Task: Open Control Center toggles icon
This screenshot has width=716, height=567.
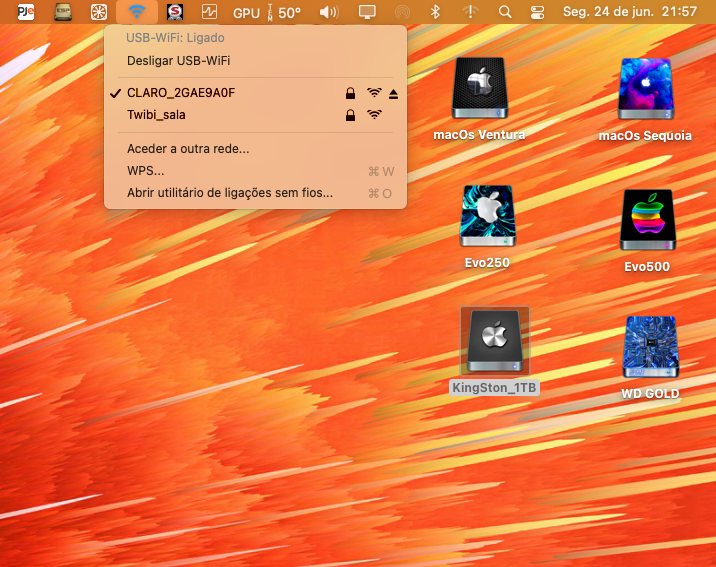Action: (537, 12)
